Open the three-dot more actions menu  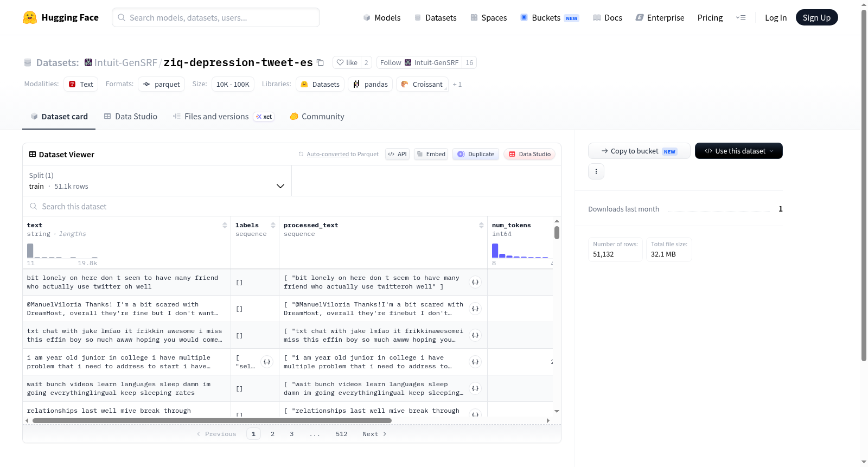pos(596,171)
